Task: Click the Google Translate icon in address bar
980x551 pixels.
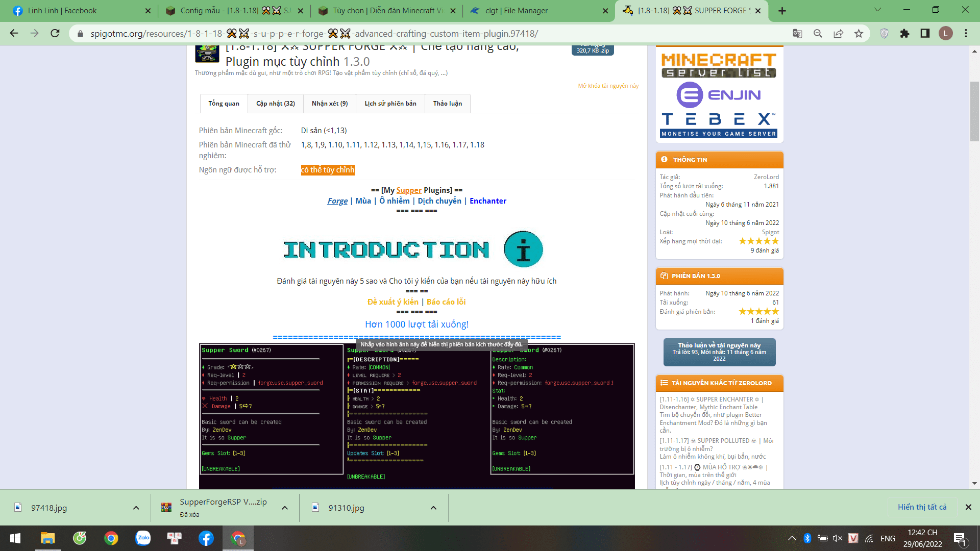Action: coord(797,34)
